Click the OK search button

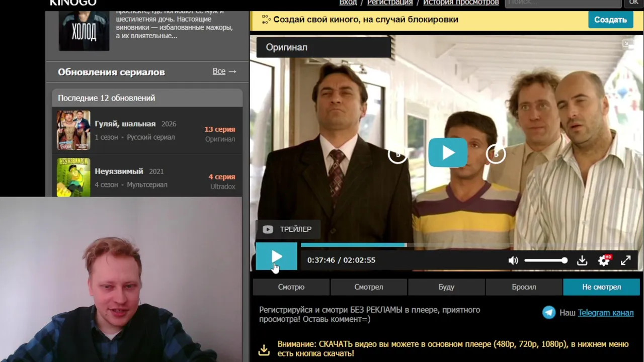point(633,3)
